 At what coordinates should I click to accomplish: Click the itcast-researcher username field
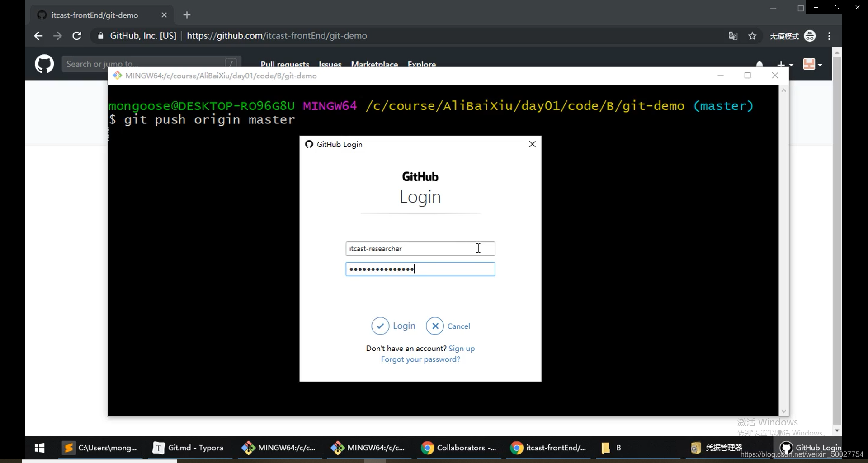[x=420, y=248]
